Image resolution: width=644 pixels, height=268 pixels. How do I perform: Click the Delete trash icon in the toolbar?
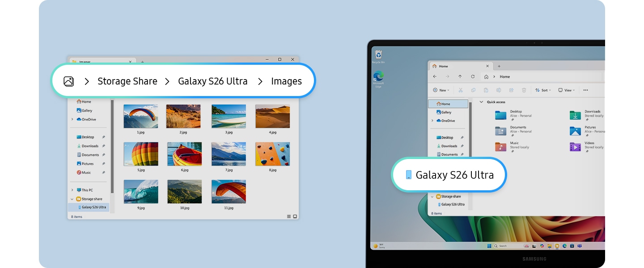coord(524,90)
